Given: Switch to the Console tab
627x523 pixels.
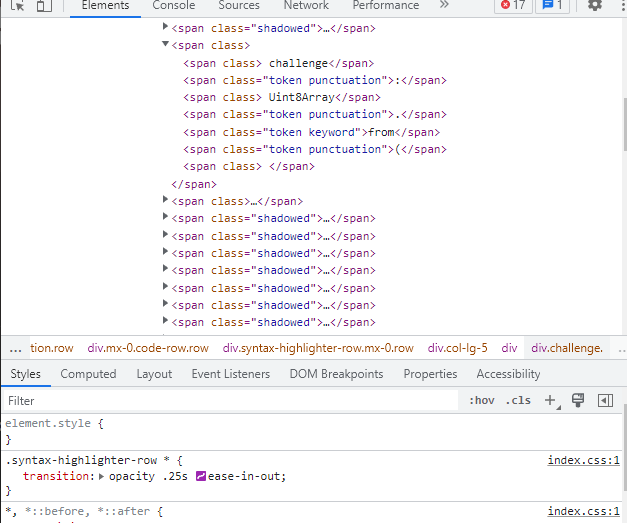Looking at the screenshot, I should pyautogui.click(x=174, y=6).
